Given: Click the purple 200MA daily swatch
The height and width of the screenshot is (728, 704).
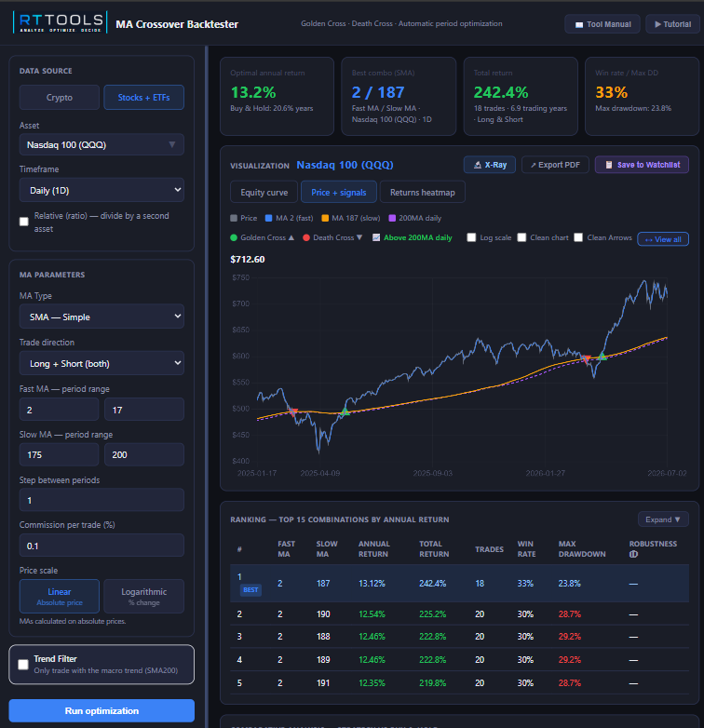Looking at the screenshot, I should (392, 218).
